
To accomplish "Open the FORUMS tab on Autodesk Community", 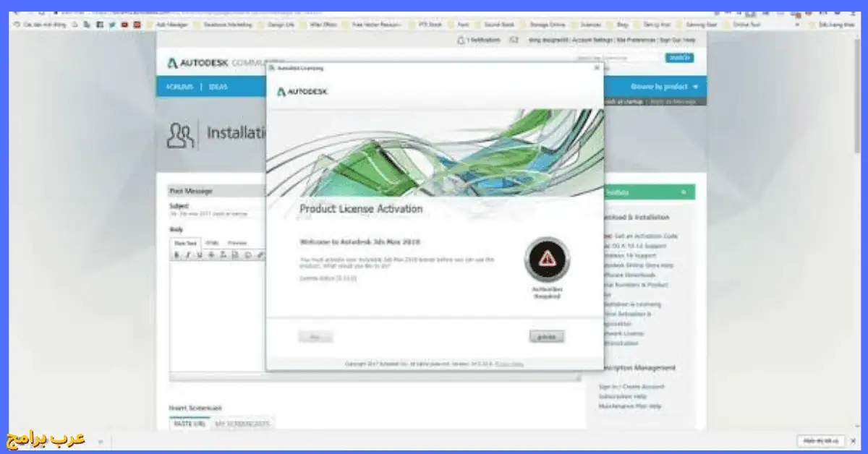I will click(179, 87).
